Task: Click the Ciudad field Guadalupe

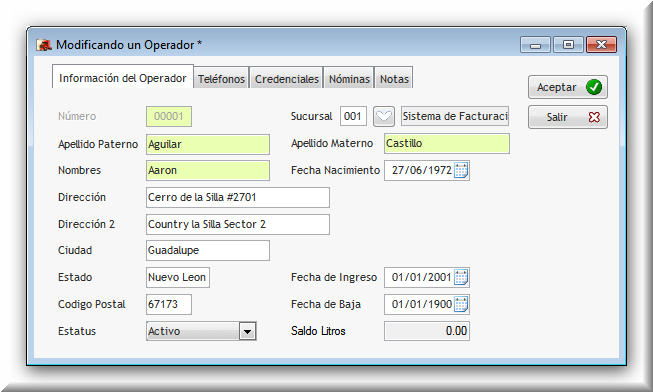Action: [x=208, y=250]
